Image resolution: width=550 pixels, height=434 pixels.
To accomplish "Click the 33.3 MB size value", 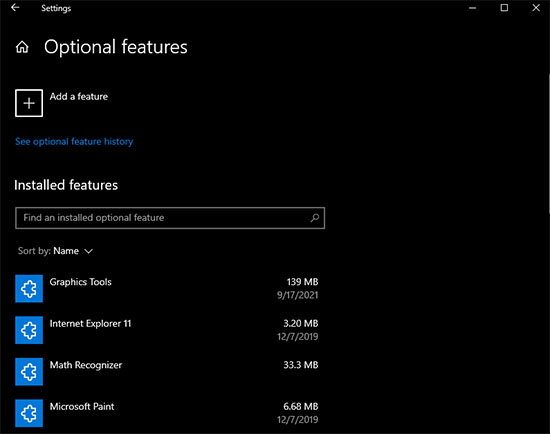I will pyautogui.click(x=301, y=365).
